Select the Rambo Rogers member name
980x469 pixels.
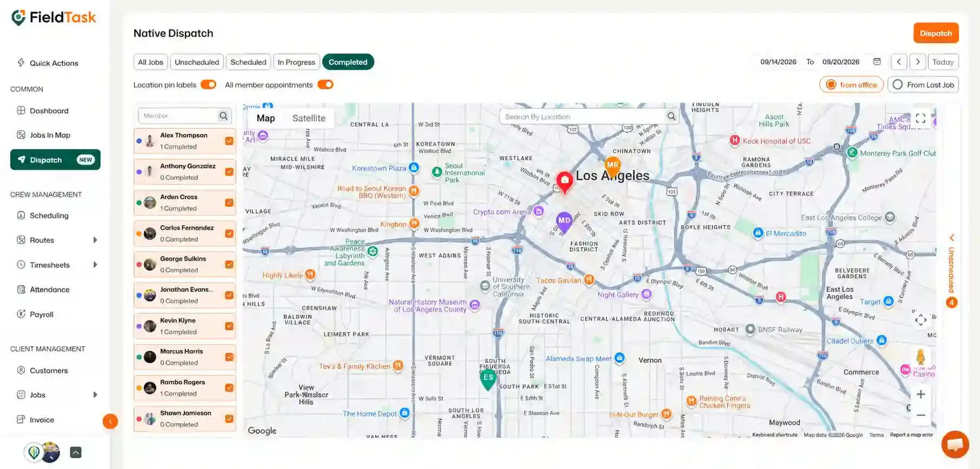coord(182,382)
